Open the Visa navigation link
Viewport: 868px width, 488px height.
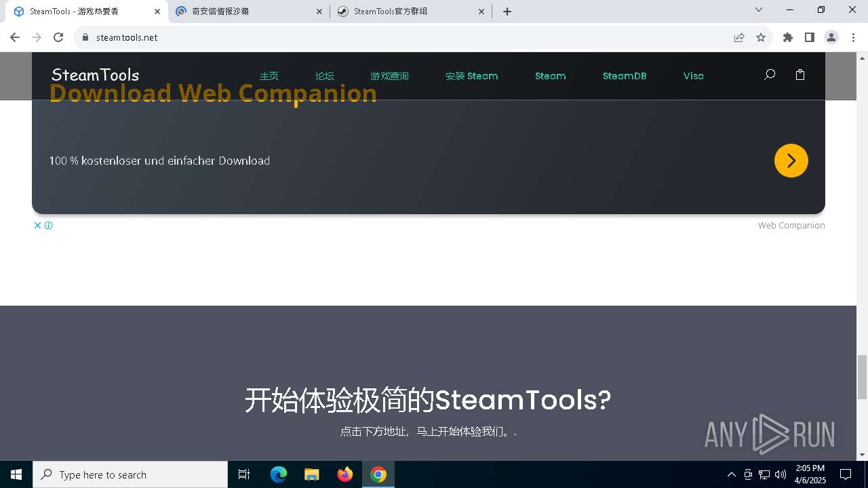(693, 76)
